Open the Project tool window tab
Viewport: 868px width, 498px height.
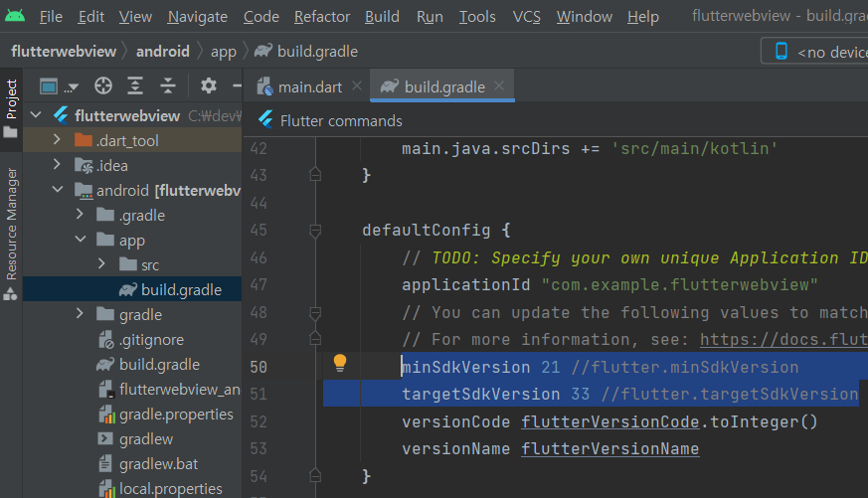click(11, 108)
